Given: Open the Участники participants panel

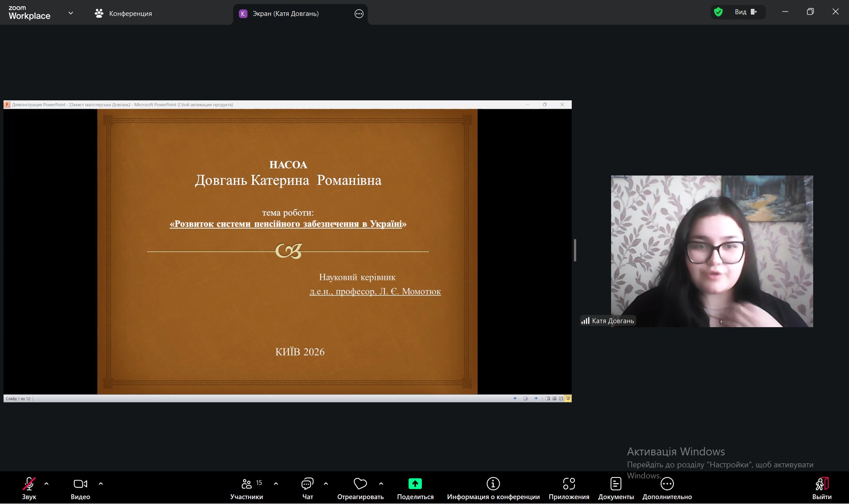Looking at the screenshot, I should click(247, 484).
